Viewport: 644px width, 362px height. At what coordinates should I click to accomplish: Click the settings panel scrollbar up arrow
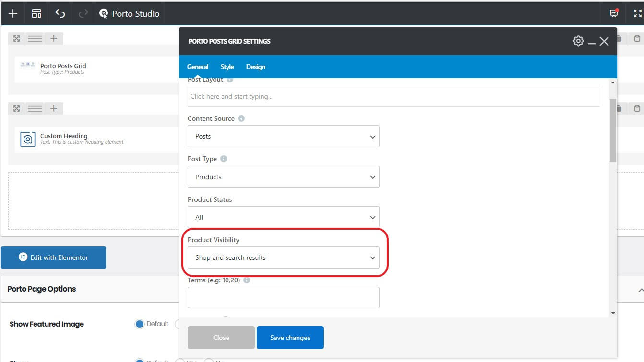[613, 83]
